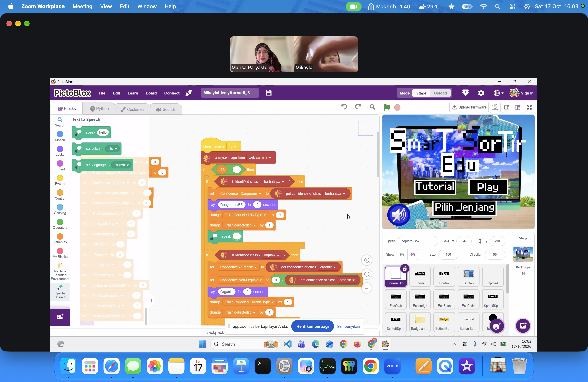The width and height of the screenshot is (588, 382).
Task: Click the sprite Size input field
Action: click(x=448, y=254)
